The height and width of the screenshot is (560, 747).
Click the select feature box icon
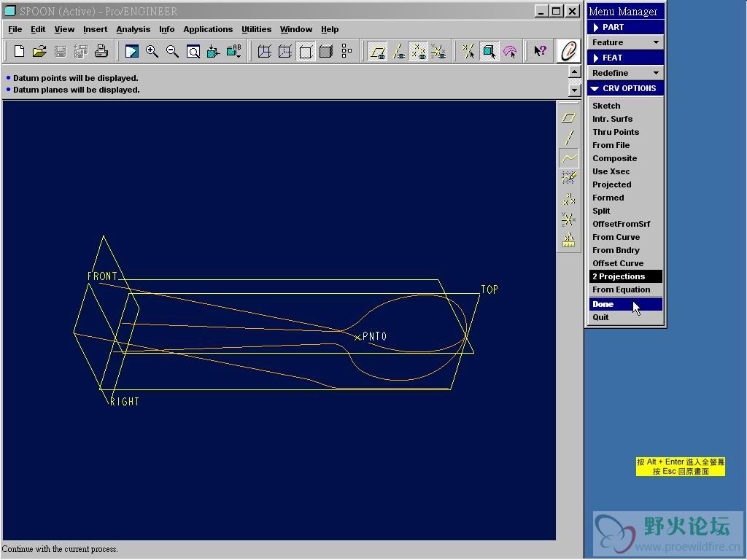click(489, 51)
